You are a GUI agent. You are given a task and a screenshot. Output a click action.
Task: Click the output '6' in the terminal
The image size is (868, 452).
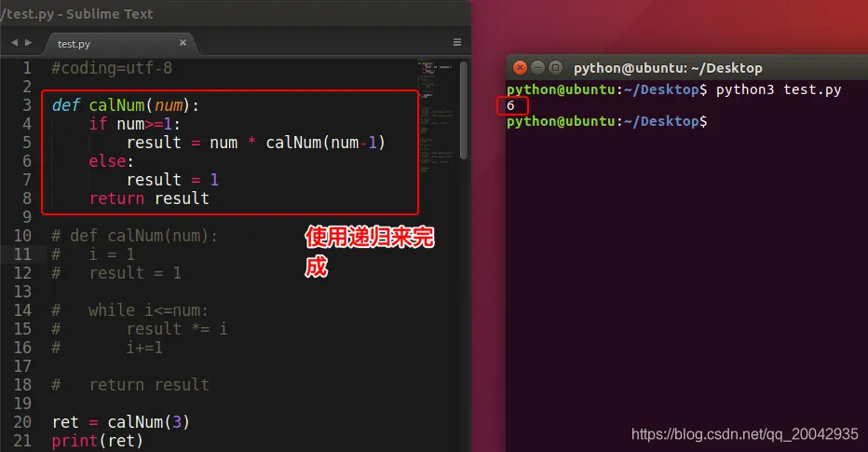(510, 106)
